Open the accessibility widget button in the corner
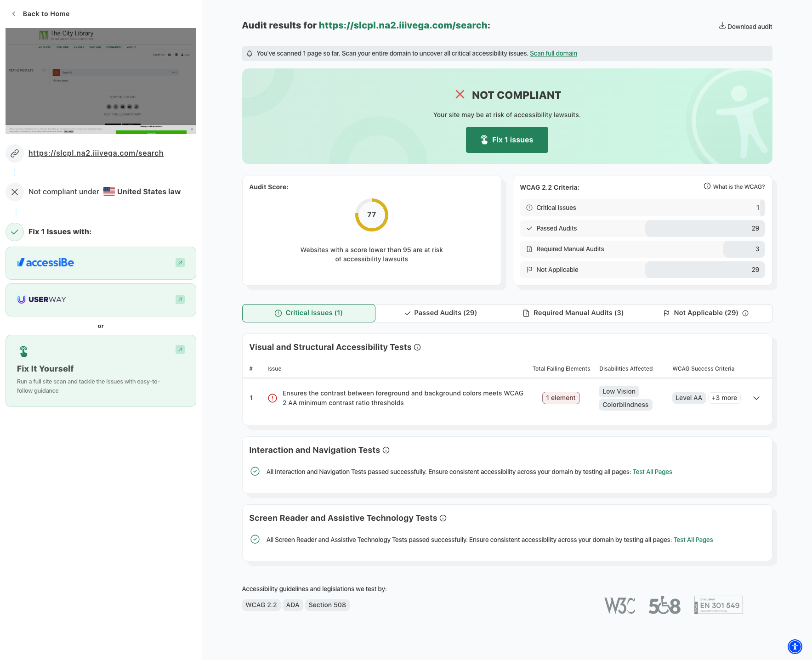Image resolution: width=812 pixels, height=660 pixels. pyautogui.click(x=795, y=647)
